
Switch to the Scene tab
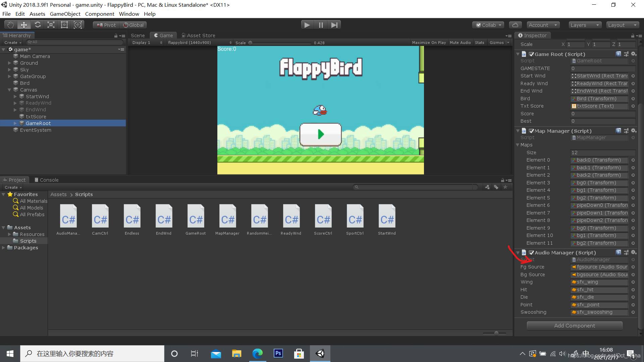[x=138, y=36]
